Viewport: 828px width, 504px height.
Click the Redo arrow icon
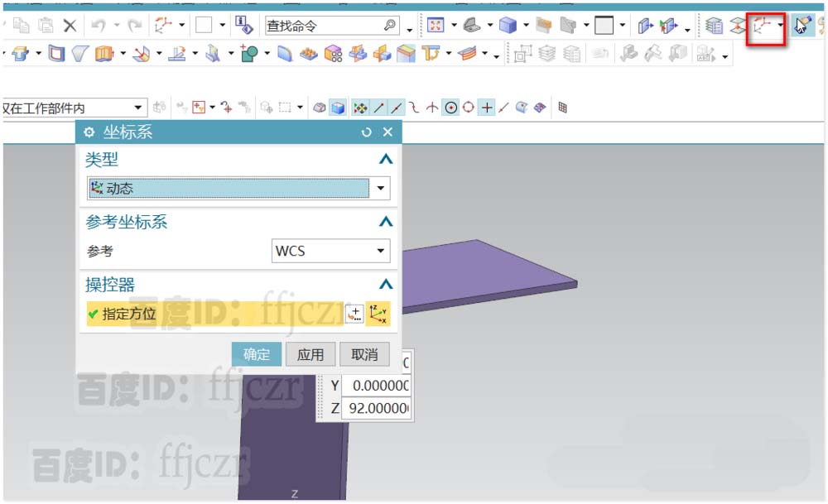pos(135,26)
